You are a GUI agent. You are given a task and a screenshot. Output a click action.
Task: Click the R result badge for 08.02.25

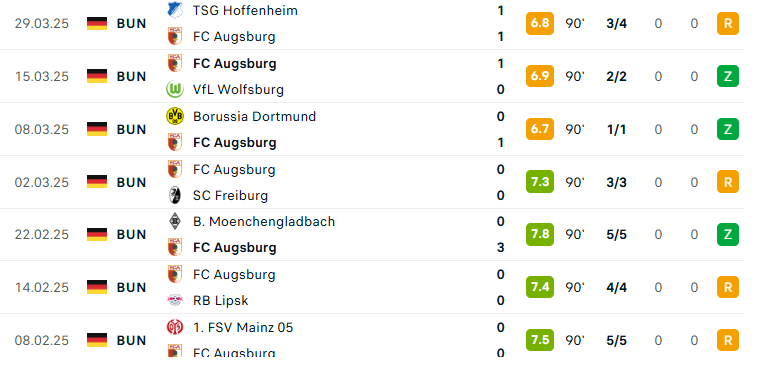click(x=728, y=340)
